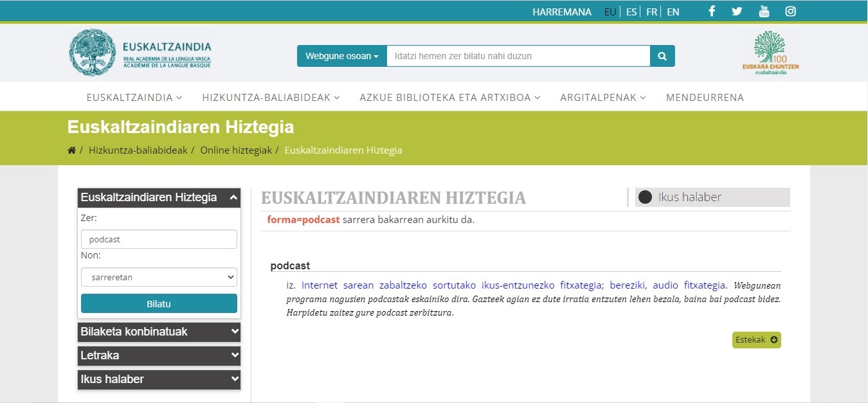Go to home via breadcrumb house icon
The height and width of the screenshot is (403, 868).
coord(71,150)
